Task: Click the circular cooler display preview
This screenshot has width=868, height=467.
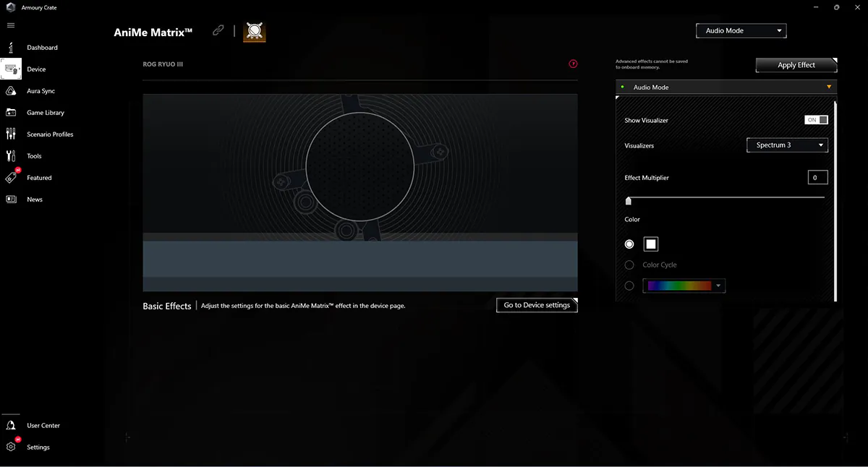Action: (x=360, y=166)
